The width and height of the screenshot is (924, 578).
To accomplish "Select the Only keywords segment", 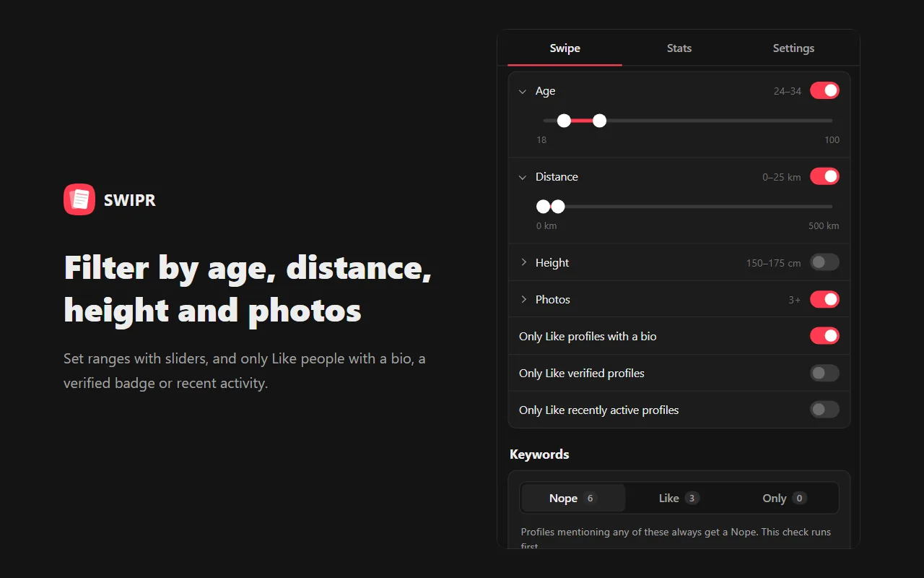I will [x=785, y=498].
